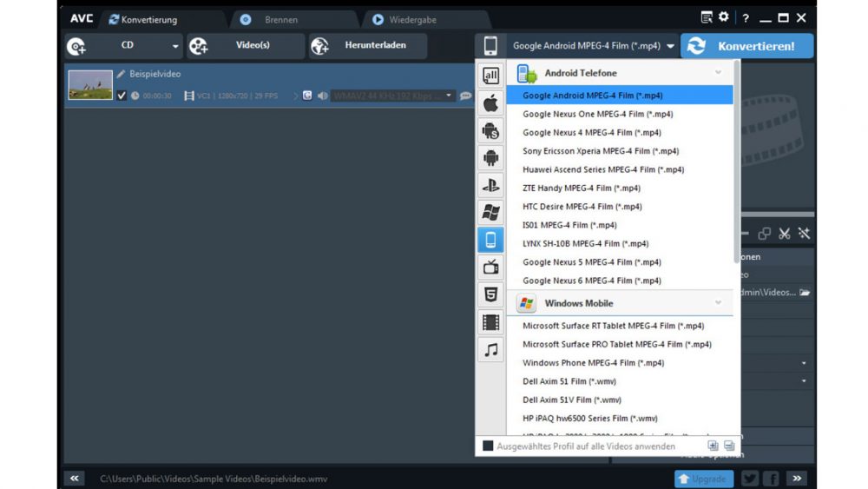The image size is (868, 489).
Task: Click the Video(s) add button
Action: tap(246, 45)
